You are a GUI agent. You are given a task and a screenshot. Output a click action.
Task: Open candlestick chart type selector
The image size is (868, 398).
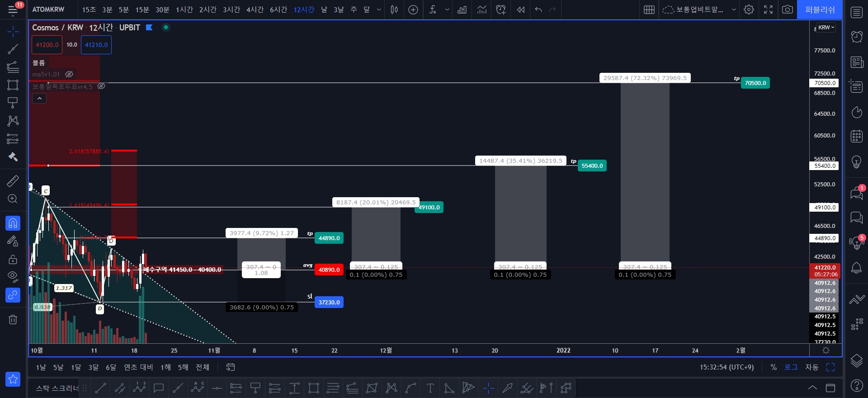click(x=394, y=9)
